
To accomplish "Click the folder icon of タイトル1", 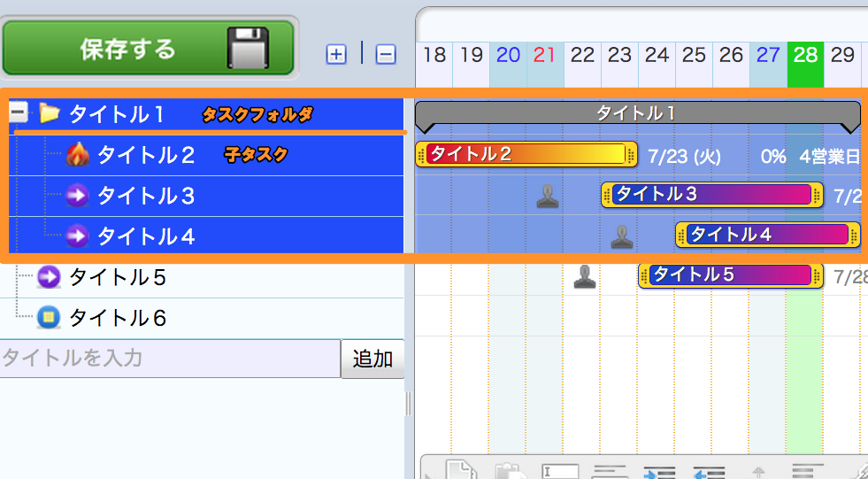I will [x=50, y=113].
